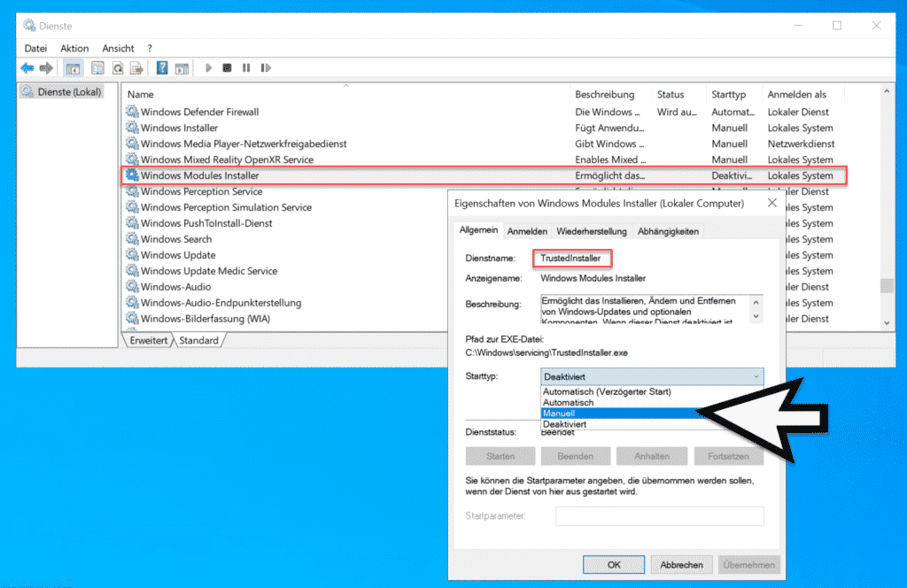Select the Windows-Audio service row
The width and height of the screenshot is (907, 588).
286,287
